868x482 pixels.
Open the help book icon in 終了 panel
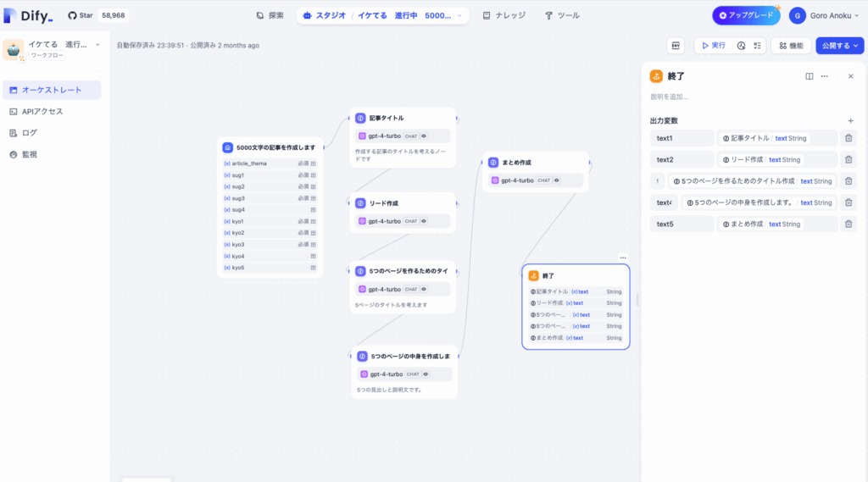(x=810, y=76)
